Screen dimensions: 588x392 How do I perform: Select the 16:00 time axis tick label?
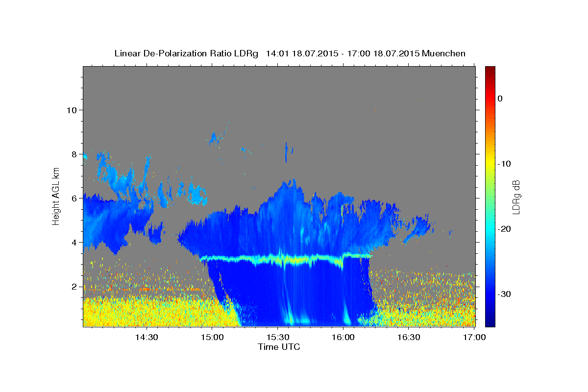(343, 337)
